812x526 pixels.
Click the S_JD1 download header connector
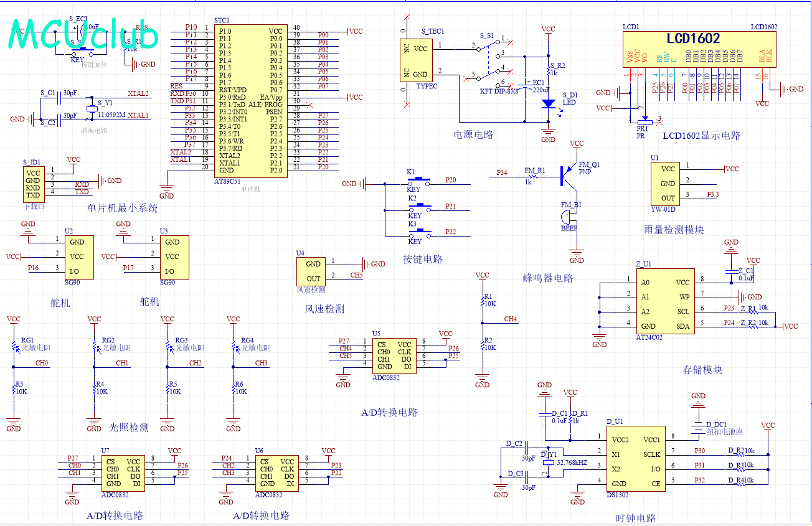33,184
